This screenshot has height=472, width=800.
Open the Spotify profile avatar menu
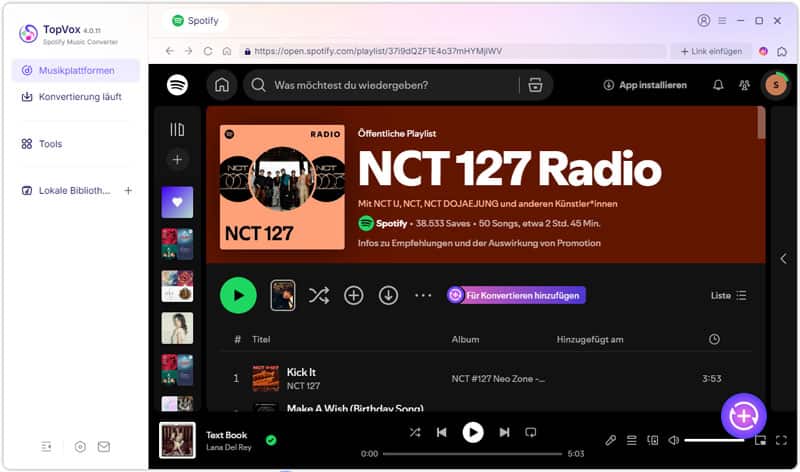point(776,85)
